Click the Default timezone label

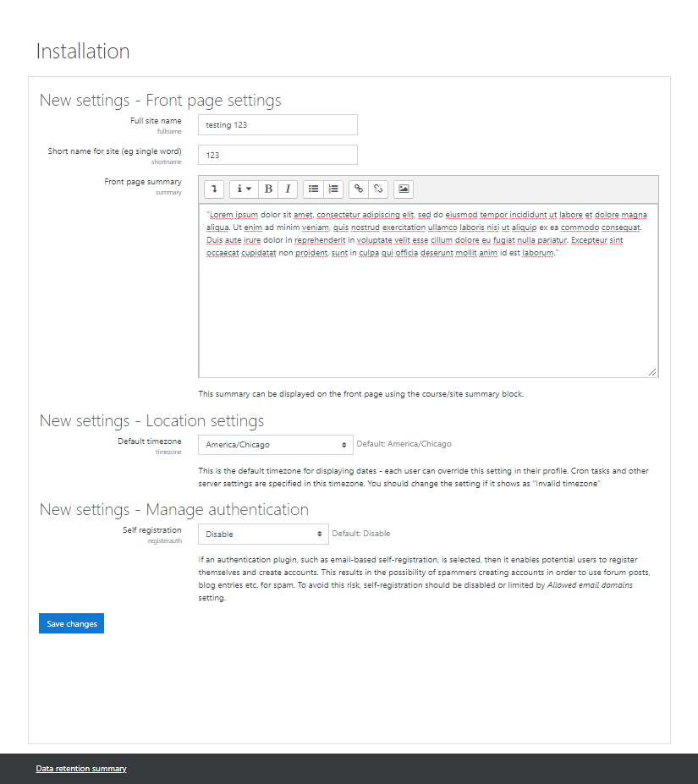click(150, 441)
